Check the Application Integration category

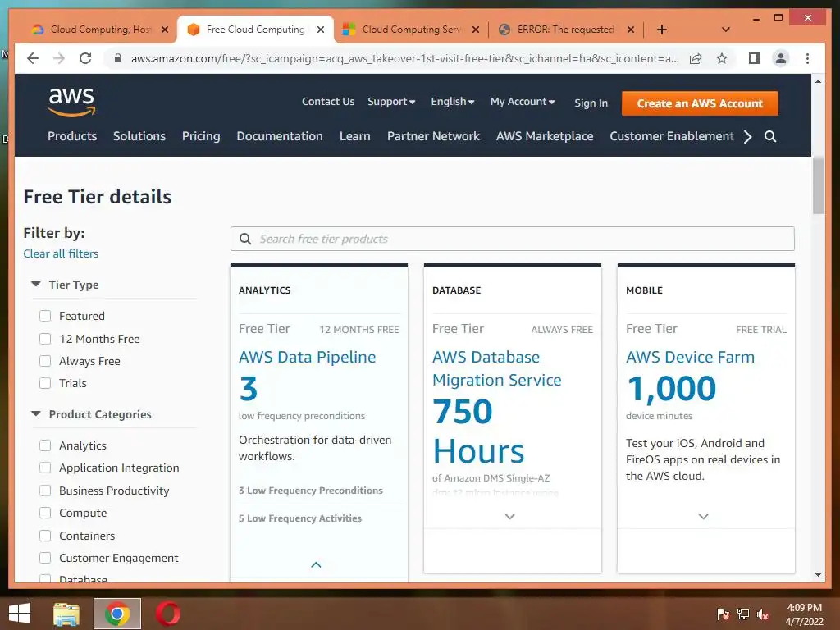pyautogui.click(x=45, y=468)
